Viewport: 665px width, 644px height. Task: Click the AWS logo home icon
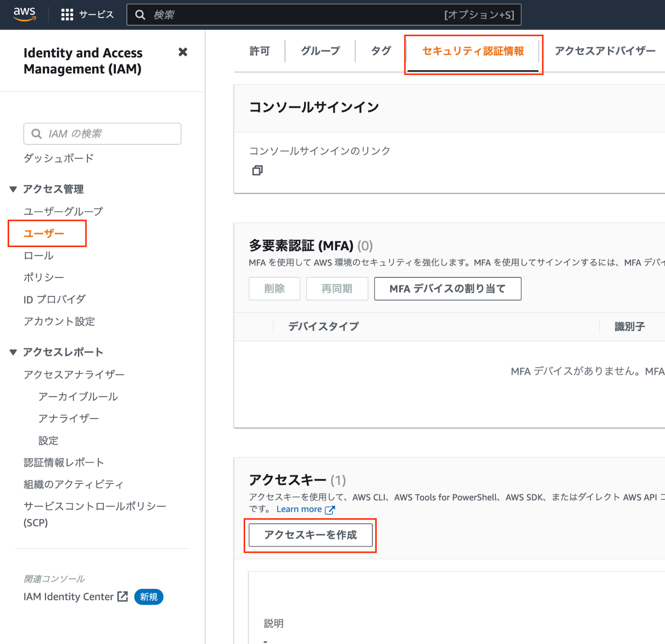(x=25, y=14)
